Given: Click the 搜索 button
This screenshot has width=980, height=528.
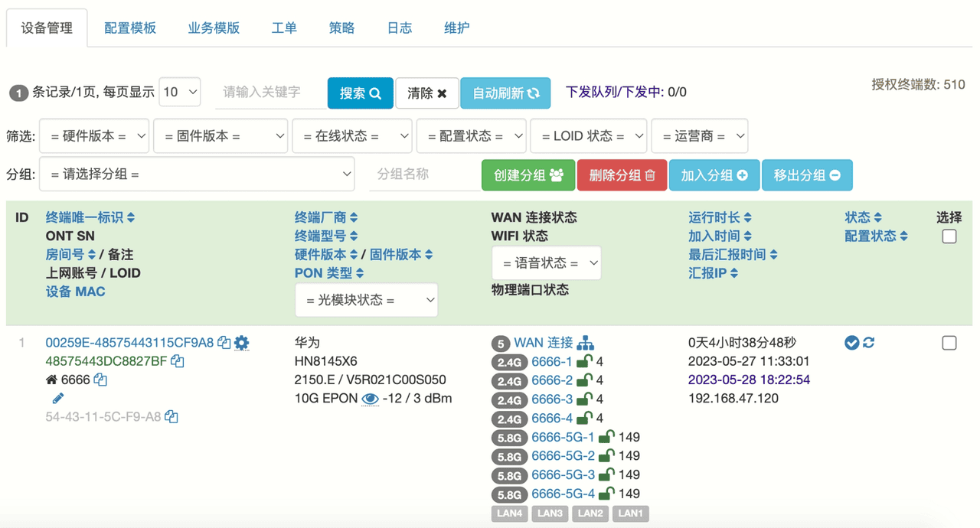Looking at the screenshot, I should (360, 93).
